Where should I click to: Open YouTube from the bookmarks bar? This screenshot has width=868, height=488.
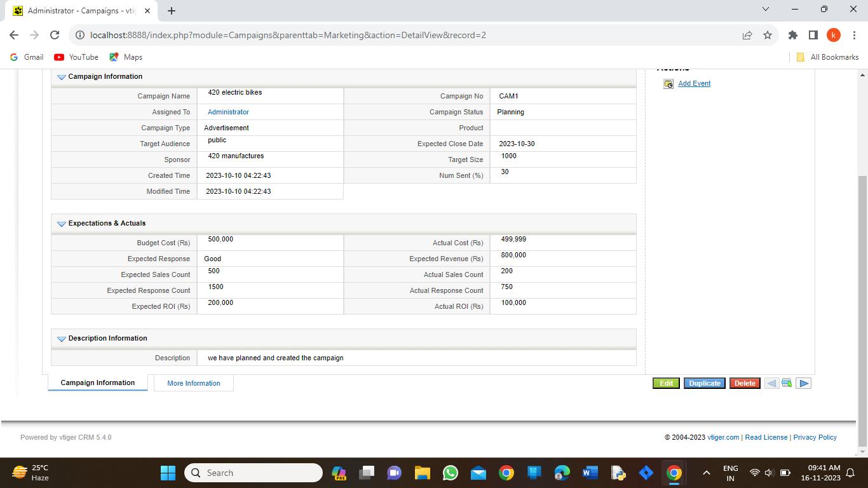point(76,57)
